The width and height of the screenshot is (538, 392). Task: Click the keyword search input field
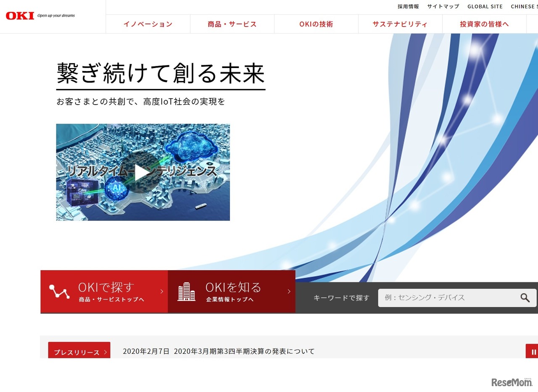click(x=448, y=297)
